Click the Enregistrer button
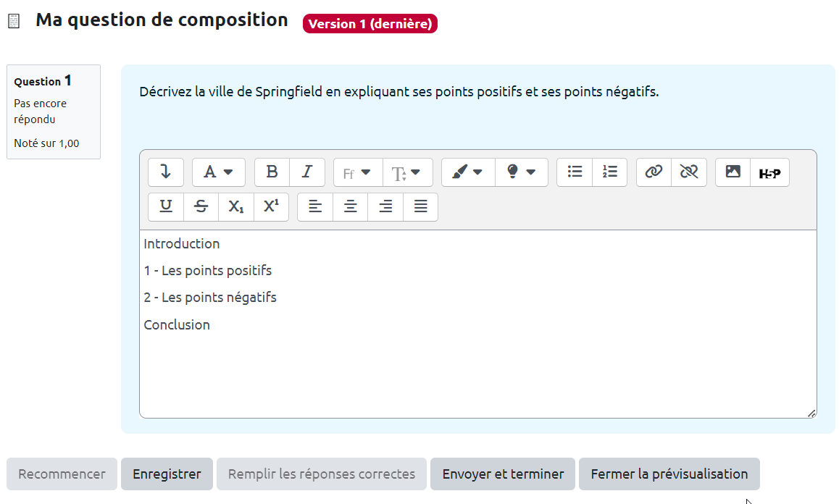This screenshot has width=839, height=504. [x=167, y=474]
